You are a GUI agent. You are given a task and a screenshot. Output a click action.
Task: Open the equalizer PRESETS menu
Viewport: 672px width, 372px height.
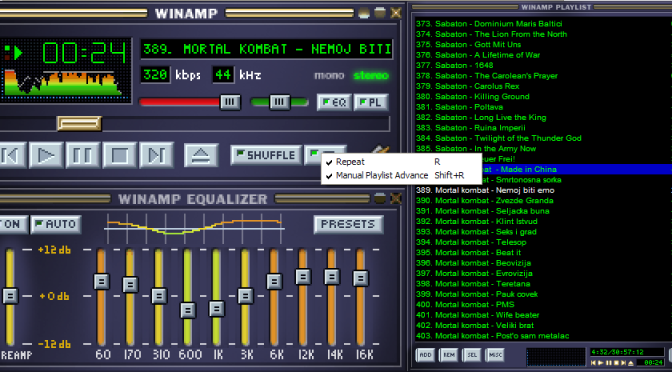pyautogui.click(x=348, y=224)
